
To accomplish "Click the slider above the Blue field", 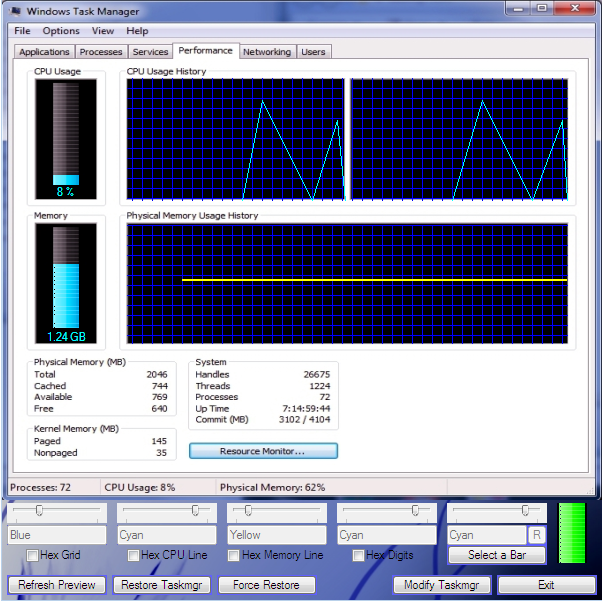I will click(x=57, y=513).
